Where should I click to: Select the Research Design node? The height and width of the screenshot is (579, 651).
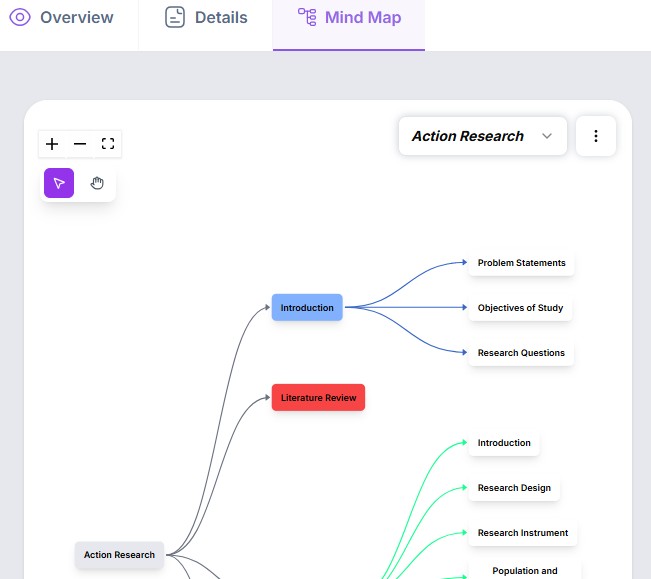[514, 488]
